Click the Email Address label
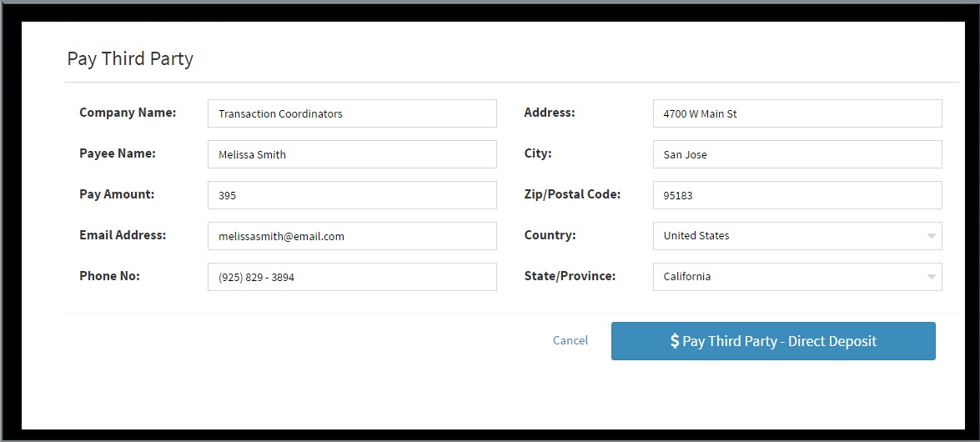 pyautogui.click(x=123, y=235)
